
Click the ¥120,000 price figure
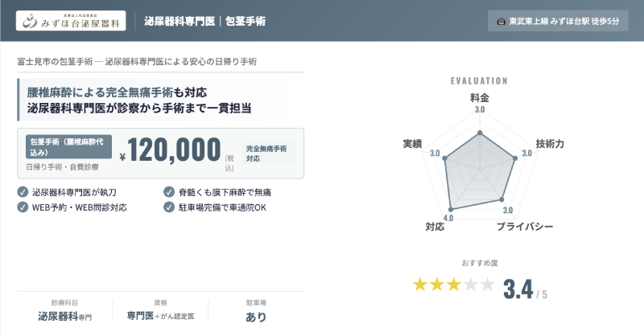coord(170,151)
